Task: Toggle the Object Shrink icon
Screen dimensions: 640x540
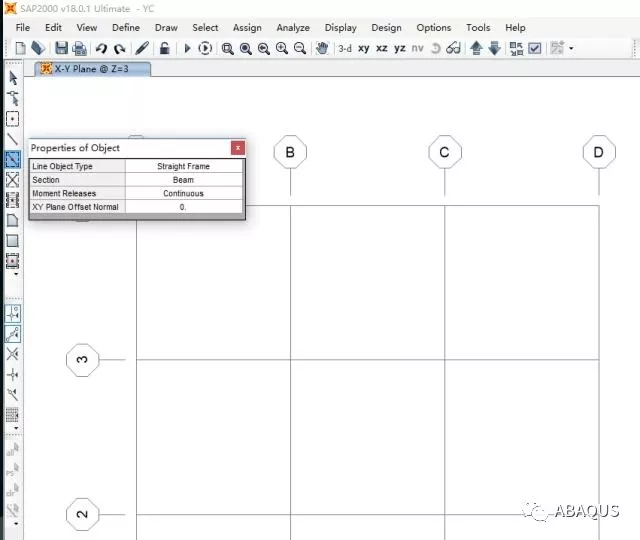Action: 516,49
